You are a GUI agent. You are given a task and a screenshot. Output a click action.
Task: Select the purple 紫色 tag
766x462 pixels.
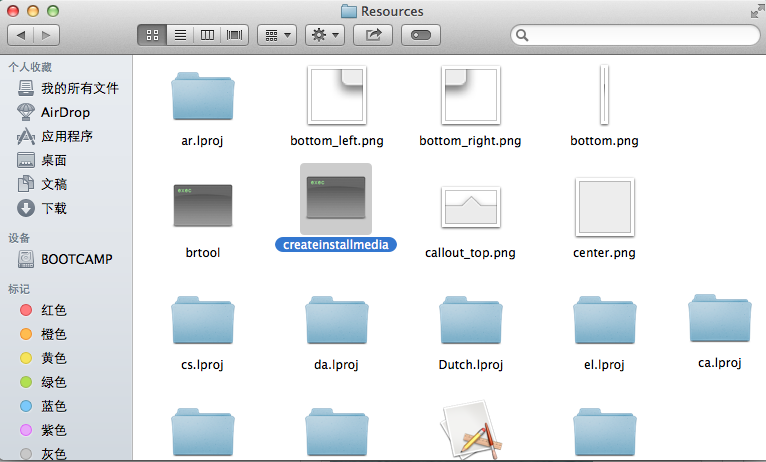coord(43,430)
